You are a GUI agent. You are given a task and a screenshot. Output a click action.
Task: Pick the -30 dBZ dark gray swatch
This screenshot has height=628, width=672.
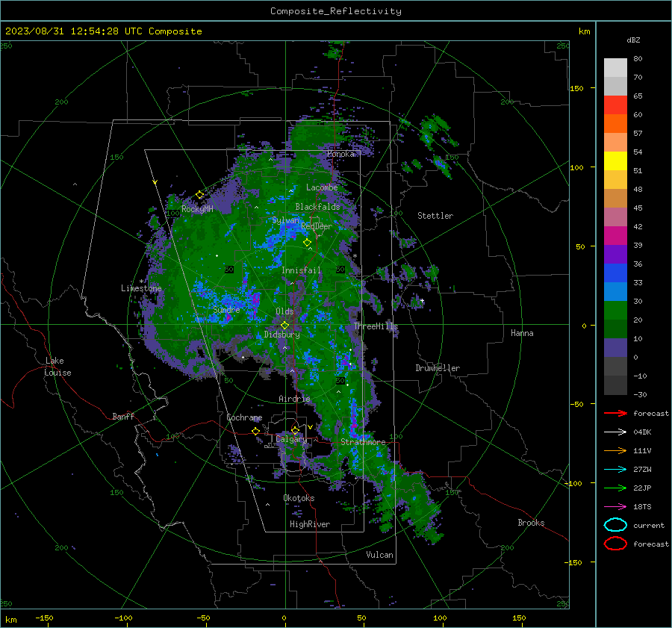click(x=615, y=385)
